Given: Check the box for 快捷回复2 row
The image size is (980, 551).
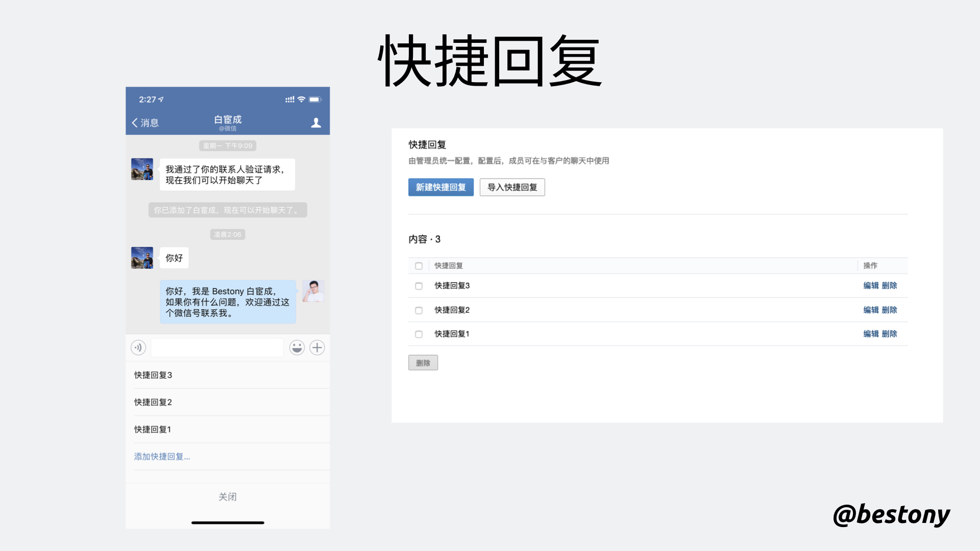Looking at the screenshot, I should coord(419,310).
